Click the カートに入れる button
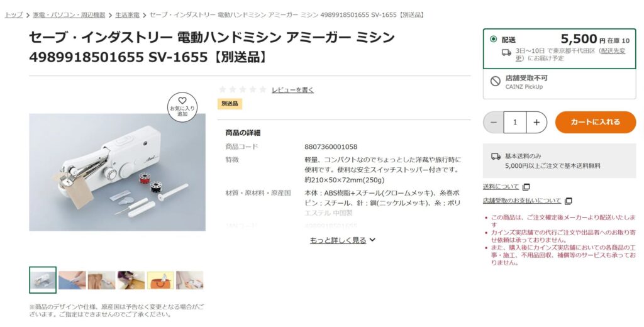This screenshot has width=644, height=327. tap(596, 122)
